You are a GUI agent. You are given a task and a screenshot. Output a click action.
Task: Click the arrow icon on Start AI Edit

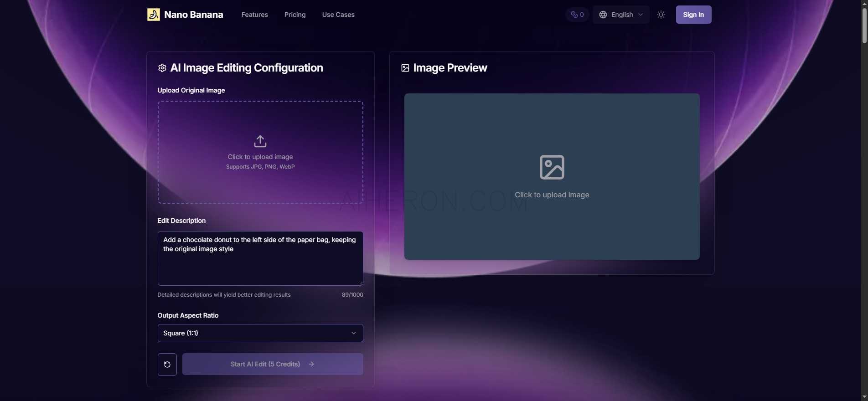(311, 364)
